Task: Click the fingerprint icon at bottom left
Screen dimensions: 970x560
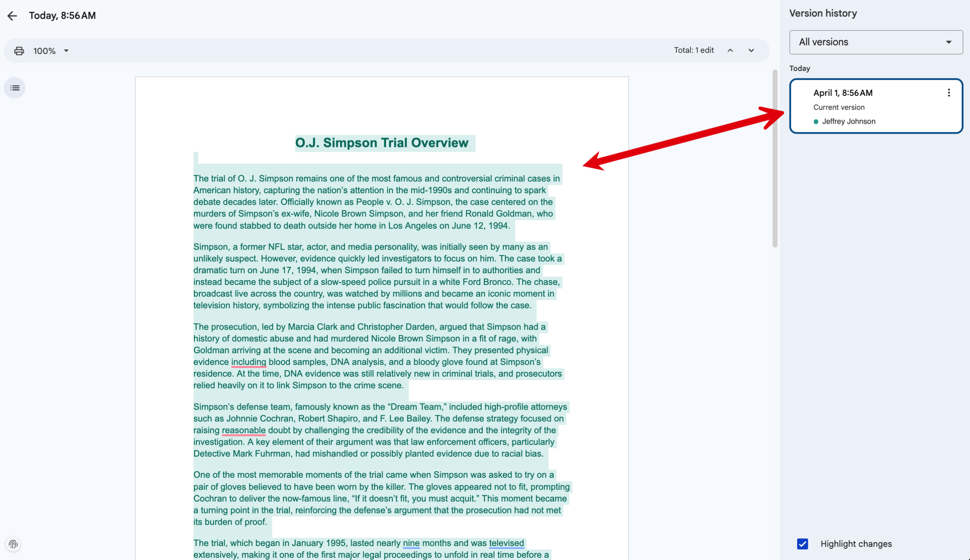Action: click(14, 544)
